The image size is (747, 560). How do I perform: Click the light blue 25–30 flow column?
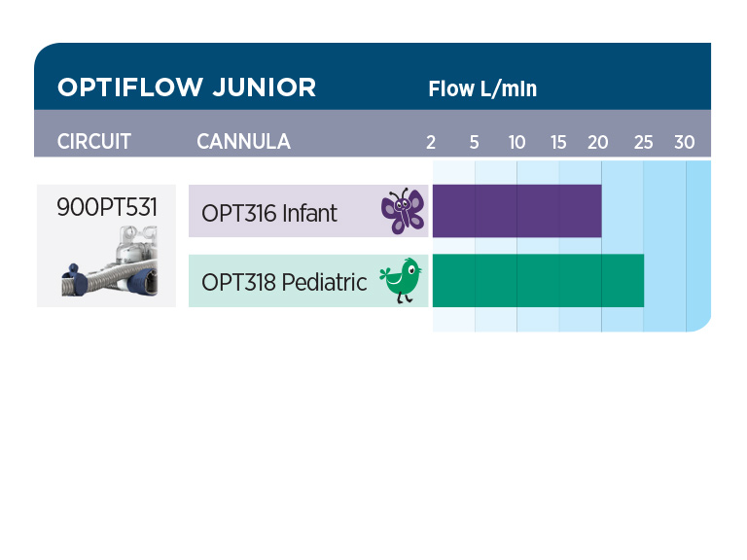(x=664, y=246)
